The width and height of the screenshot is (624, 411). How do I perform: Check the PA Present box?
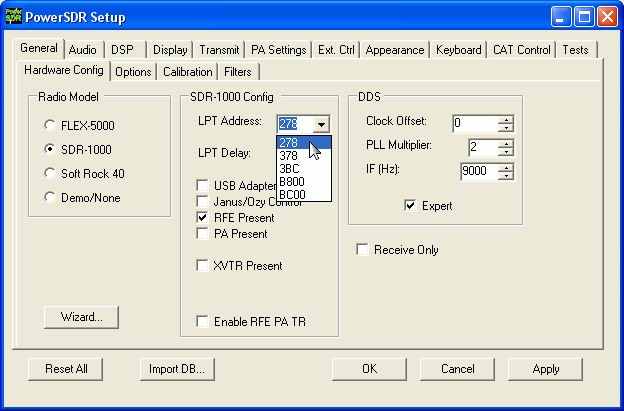203,234
